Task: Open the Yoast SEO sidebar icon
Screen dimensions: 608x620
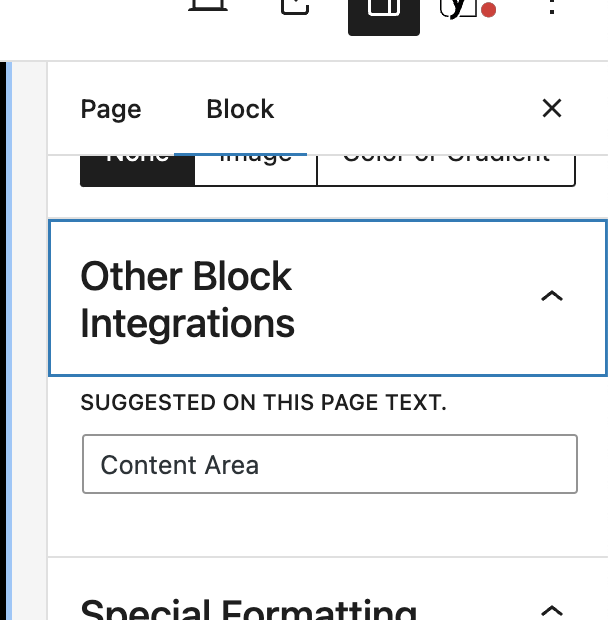Action: [461, 9]
